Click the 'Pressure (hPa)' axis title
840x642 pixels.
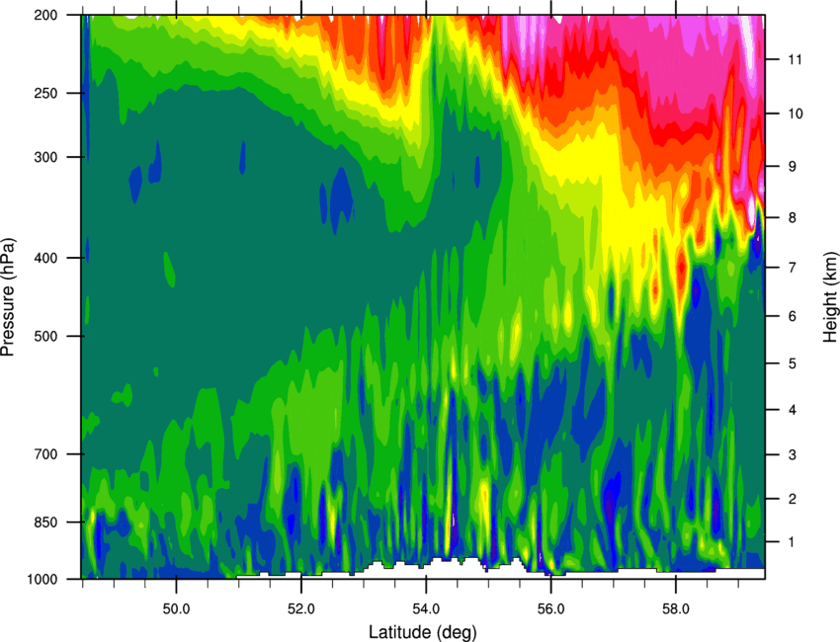coord(8,296)
